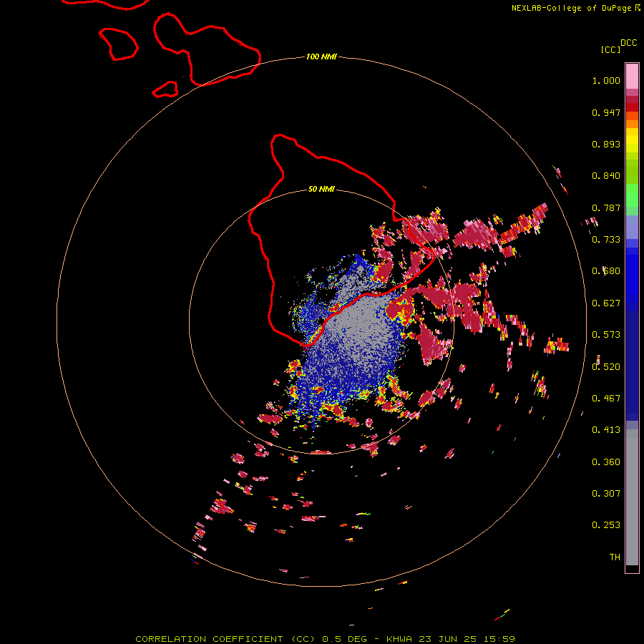Screen dimensions: 644x644
Task: Click the 0.307 color scale value
Action: click(606, 494)
